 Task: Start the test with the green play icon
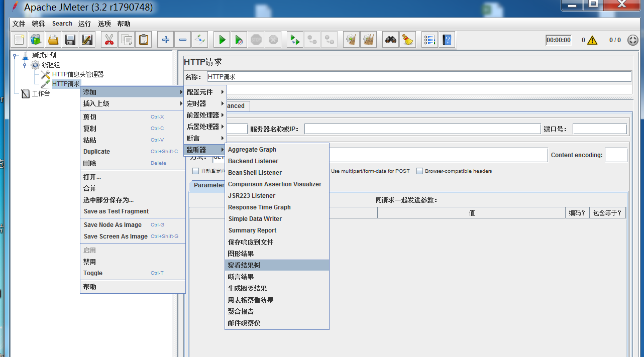(x=222, y=40)
